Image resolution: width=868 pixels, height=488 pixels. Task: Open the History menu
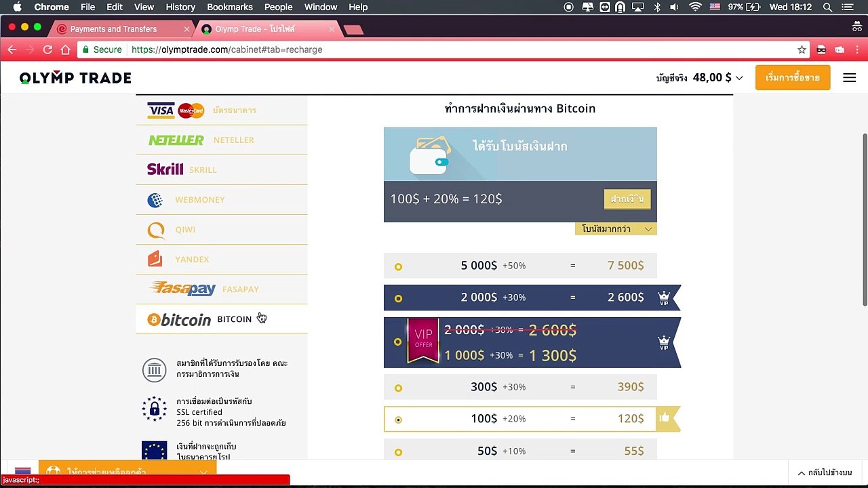pos(180,7)
